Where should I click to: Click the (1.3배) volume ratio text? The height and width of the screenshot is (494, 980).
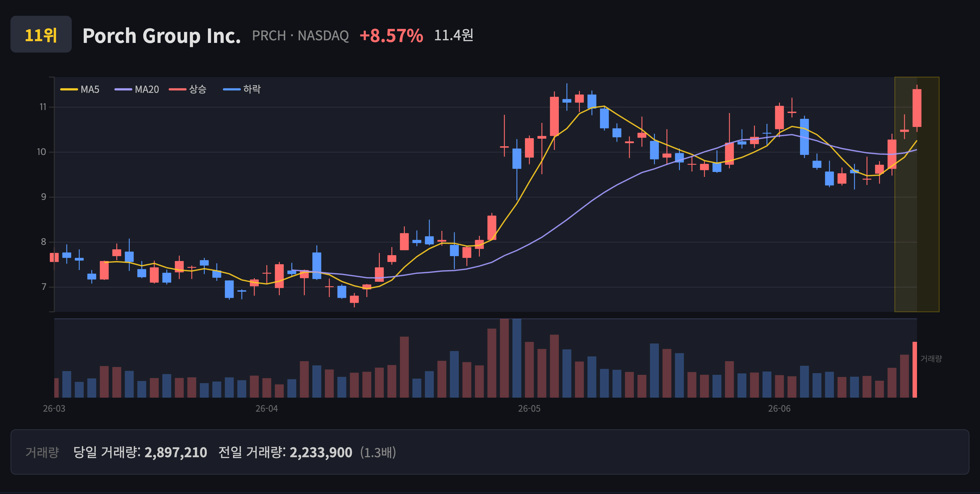tap(378, 453)
